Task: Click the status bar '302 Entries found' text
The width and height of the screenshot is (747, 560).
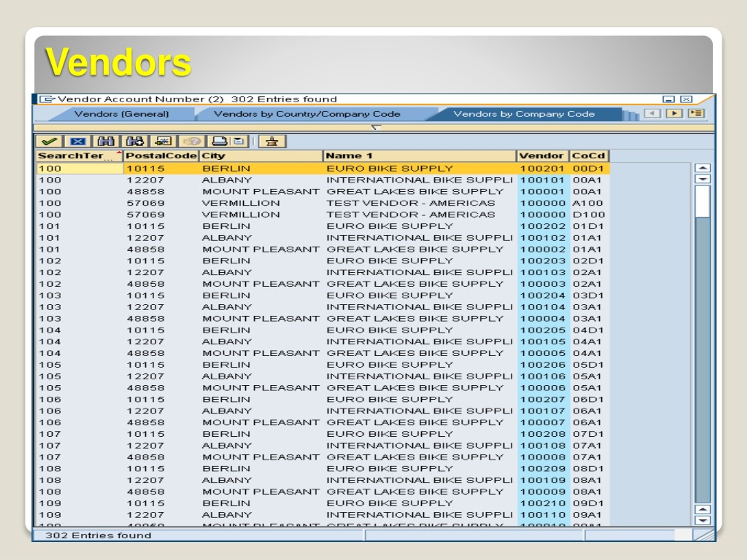Action: pos(98,535)
